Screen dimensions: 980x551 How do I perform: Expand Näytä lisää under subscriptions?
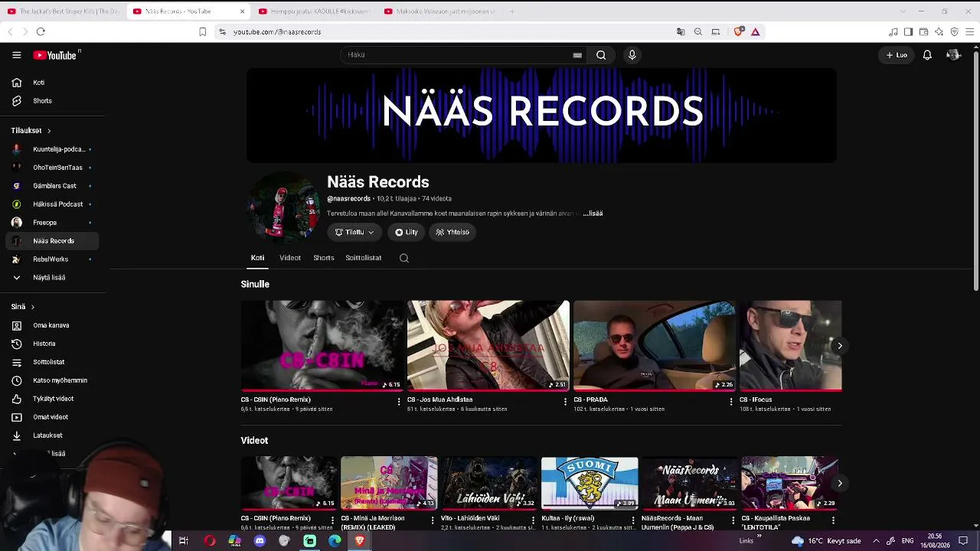52,278
